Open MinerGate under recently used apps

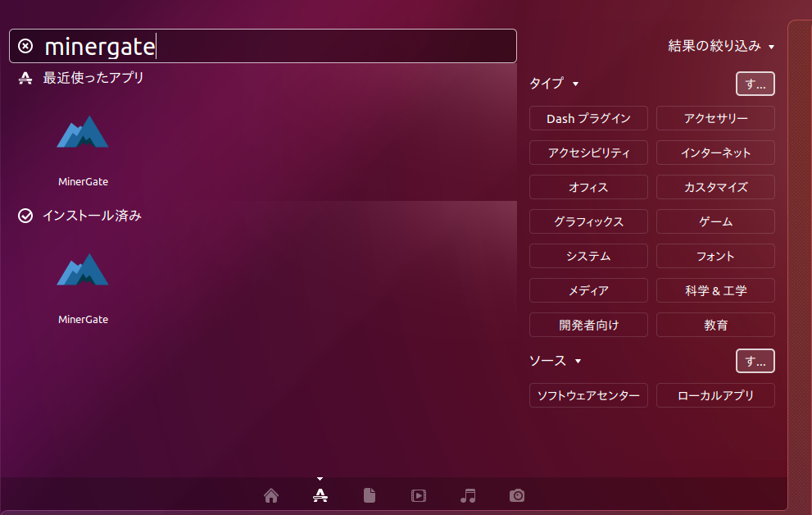click(83, 133)
